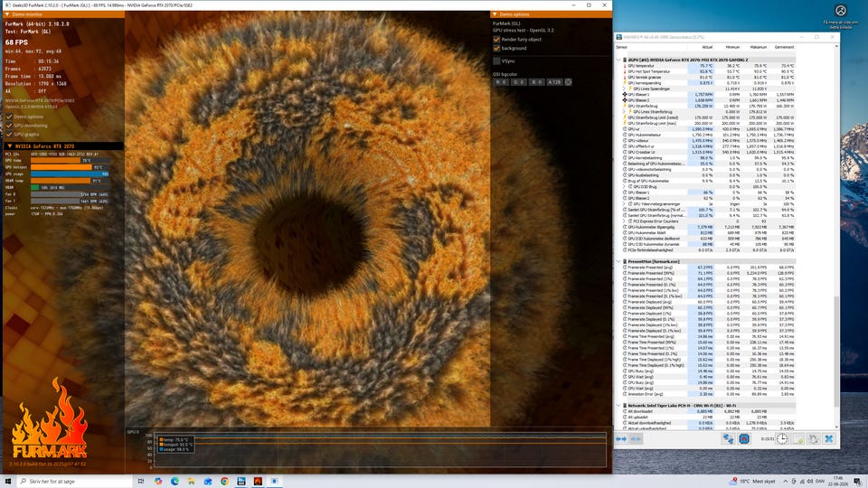This screenshot has width=868, height=488.
Task: Show hidden system tray icons
Action: click(x=786, y=482)
